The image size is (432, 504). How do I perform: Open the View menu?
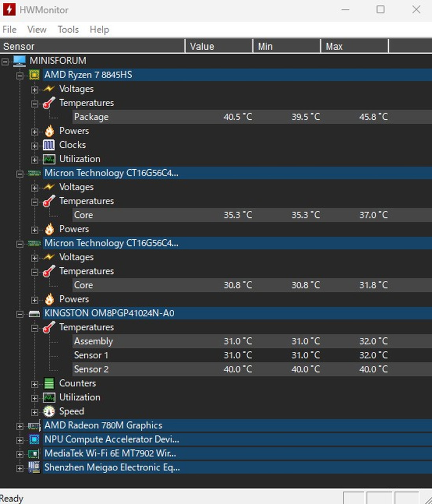pos(37,30)
